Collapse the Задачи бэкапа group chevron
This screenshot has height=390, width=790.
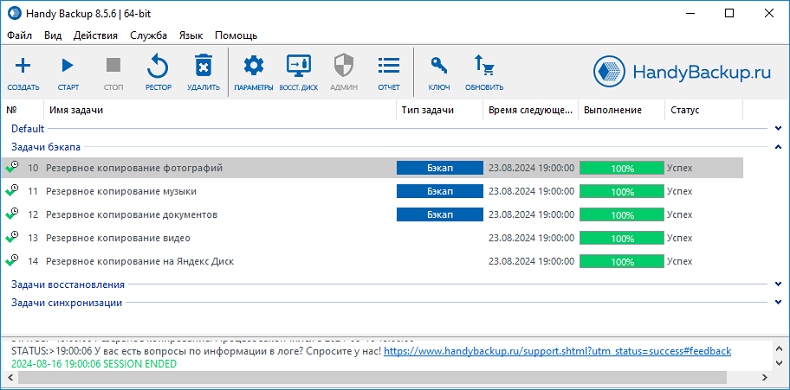click(779, 147)
